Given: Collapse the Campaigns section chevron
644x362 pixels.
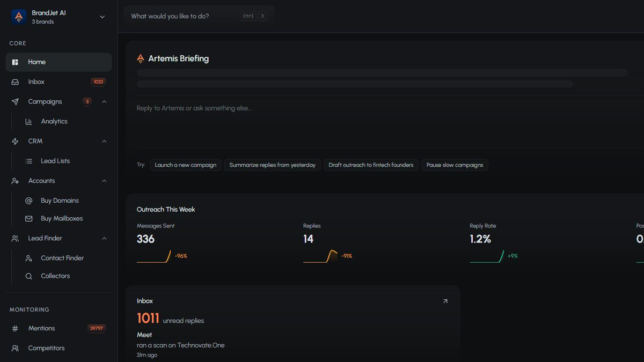Looking at the screenshot, I should (104, 102).
